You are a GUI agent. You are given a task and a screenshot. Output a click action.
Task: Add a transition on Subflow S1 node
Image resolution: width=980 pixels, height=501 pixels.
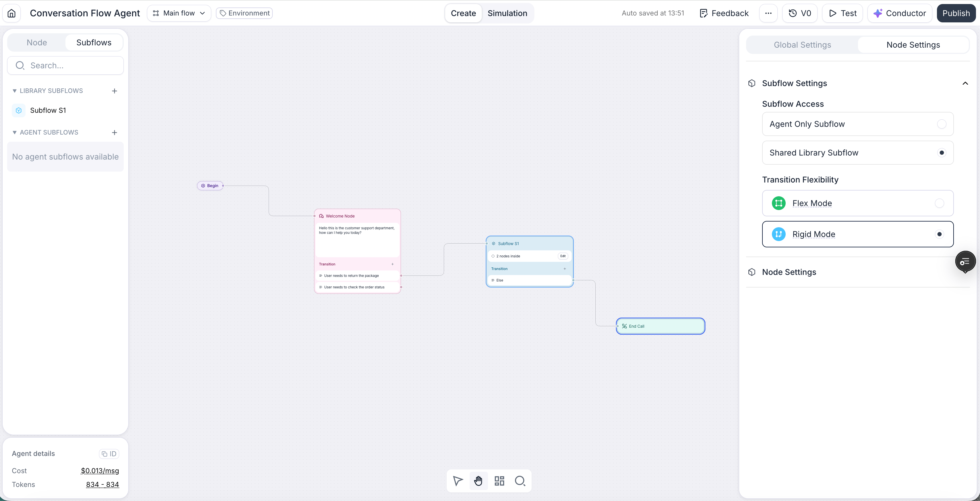[565, 269]
